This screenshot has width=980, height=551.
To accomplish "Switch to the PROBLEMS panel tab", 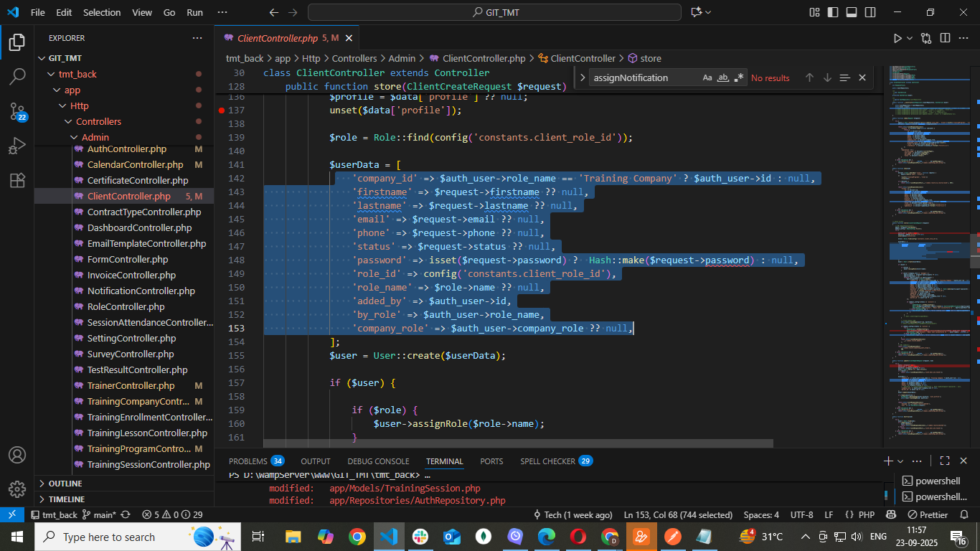I will [x=248, y=461].
